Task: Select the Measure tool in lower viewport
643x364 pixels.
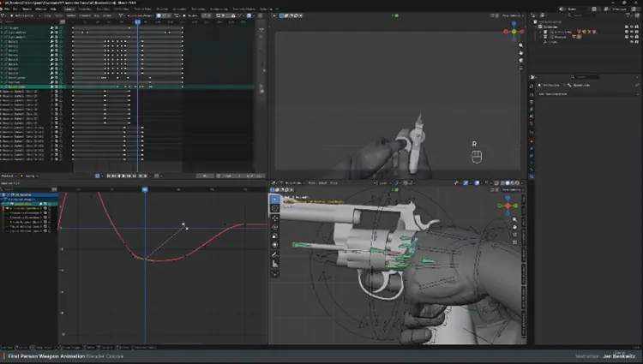Action: point(274,264)
